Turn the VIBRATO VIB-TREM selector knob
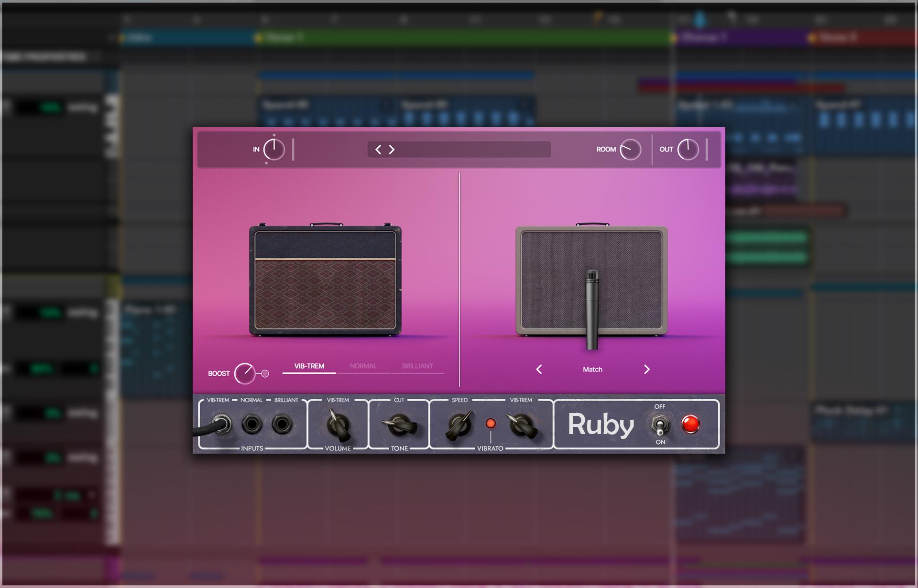918x588 pixels. click(522, 425)
